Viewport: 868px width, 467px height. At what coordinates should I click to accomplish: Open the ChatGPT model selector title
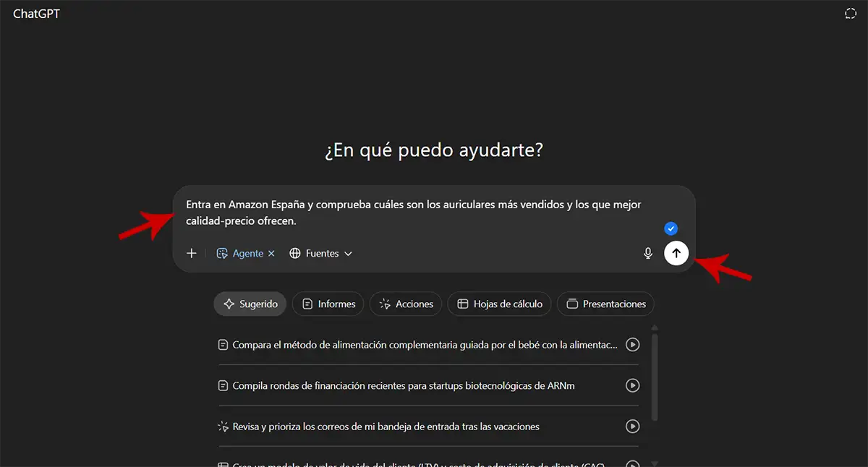[36, 14]
